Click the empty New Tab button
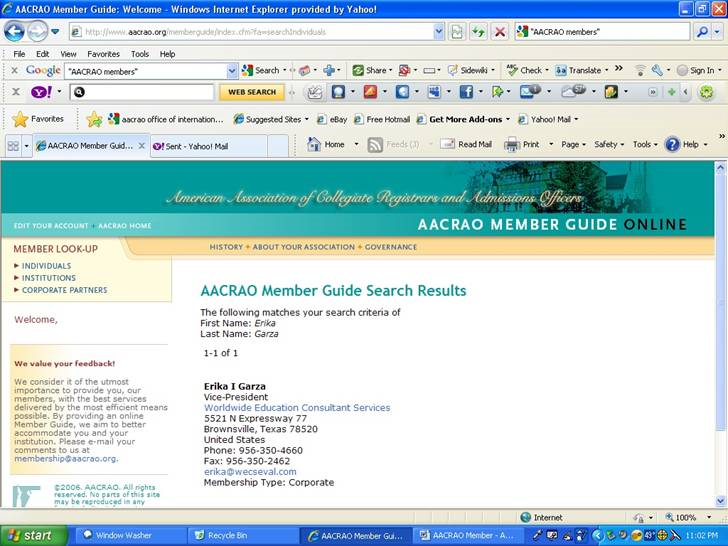The height and width of the screenshot is (546, 728). (x=278, y=146)
